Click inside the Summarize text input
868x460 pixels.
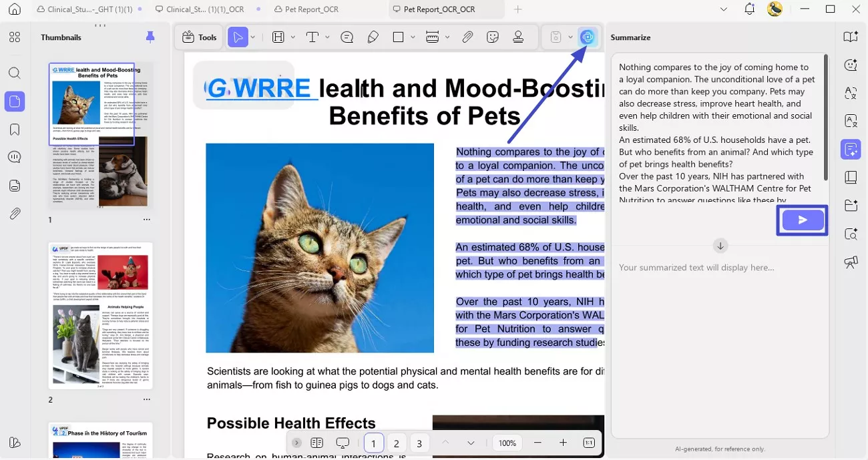717,132
